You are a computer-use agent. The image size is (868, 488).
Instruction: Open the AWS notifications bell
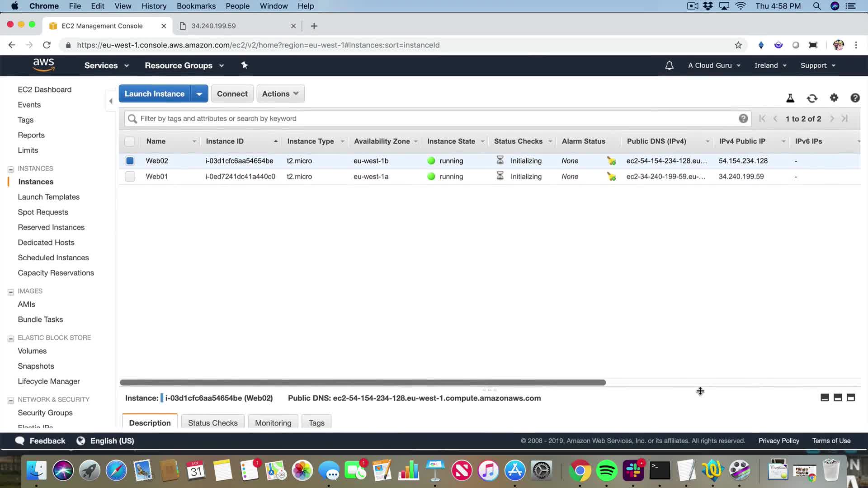pos(669,66)
